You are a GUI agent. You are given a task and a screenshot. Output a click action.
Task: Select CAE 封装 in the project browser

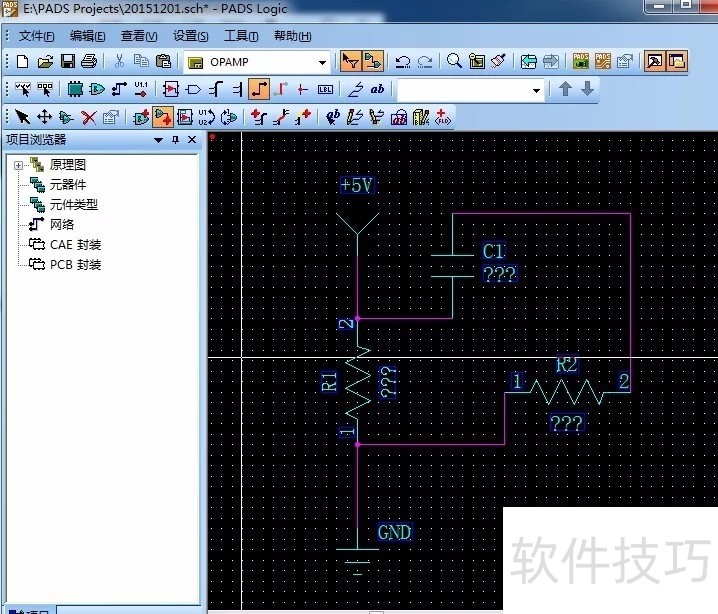click(x=76, y=245)
